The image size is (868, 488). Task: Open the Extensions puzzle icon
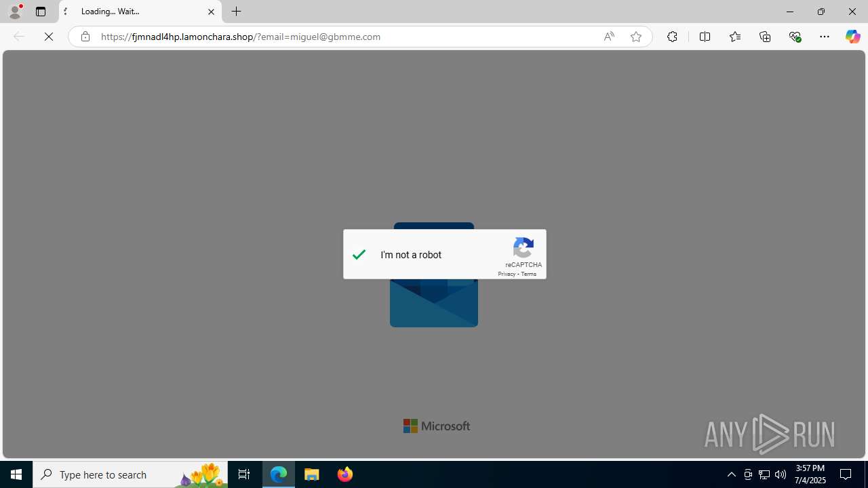coord(672,37)
